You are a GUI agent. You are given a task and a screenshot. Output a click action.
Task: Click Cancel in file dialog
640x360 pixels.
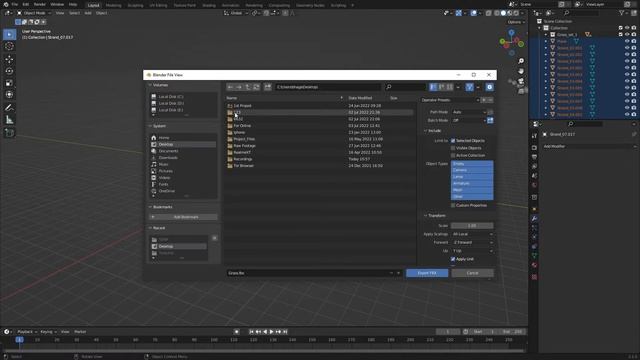tap(472, 273)
